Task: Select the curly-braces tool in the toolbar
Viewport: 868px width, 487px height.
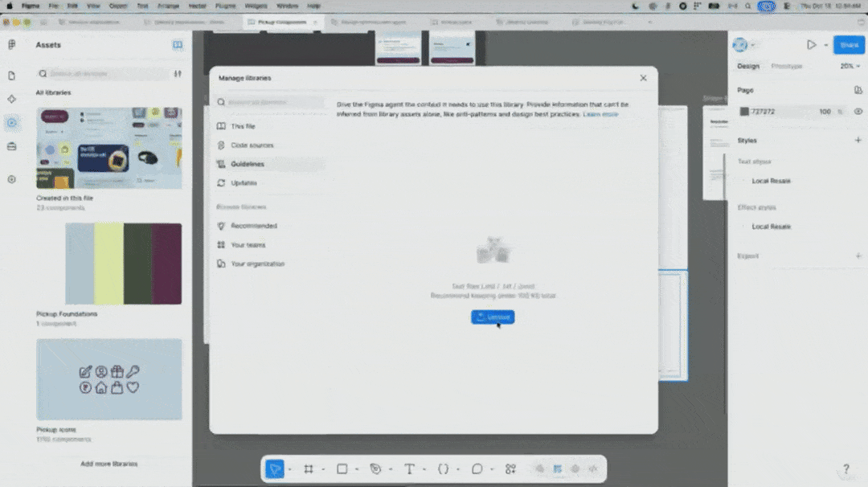Action: click(x=443, y=469)
